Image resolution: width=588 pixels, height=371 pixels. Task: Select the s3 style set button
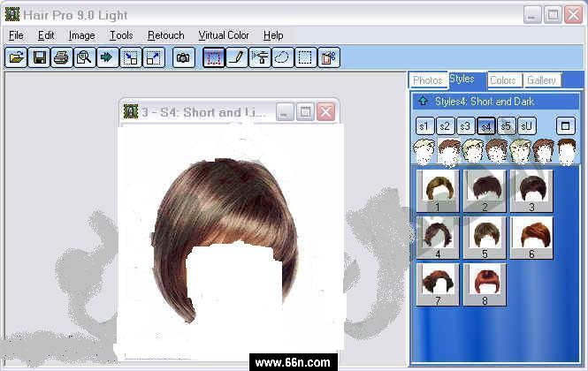point(465,126)
